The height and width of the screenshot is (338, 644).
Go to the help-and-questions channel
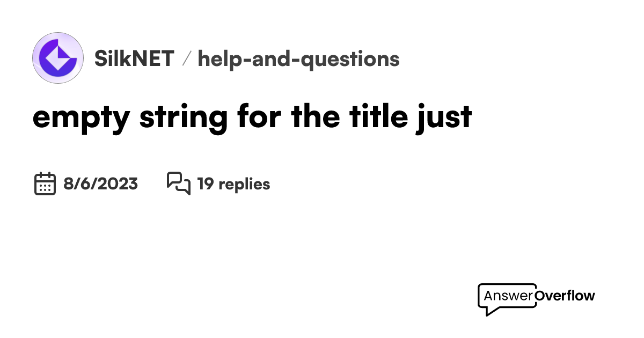[x=298, y=58]
